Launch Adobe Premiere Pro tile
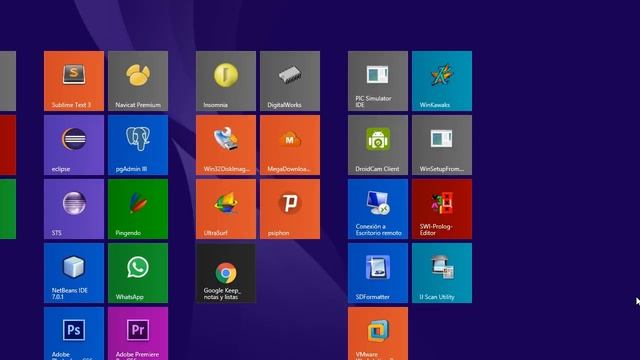640x360 pixels. (138, 333)
